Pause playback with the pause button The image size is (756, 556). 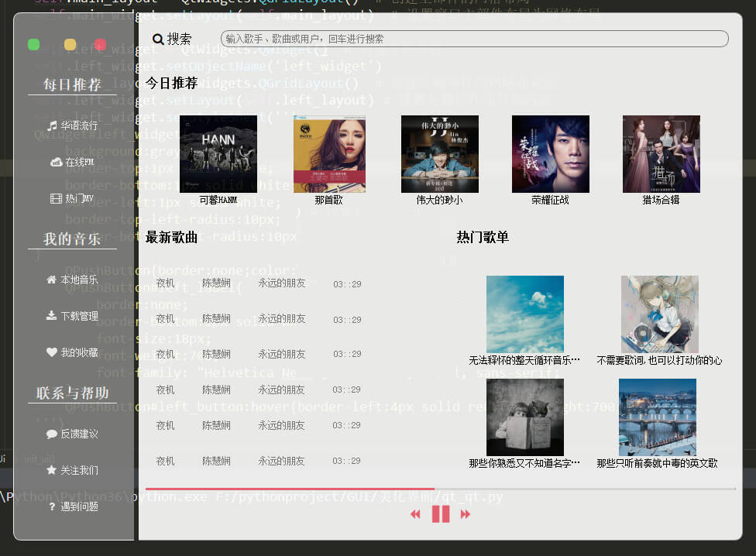pos(441,514)
